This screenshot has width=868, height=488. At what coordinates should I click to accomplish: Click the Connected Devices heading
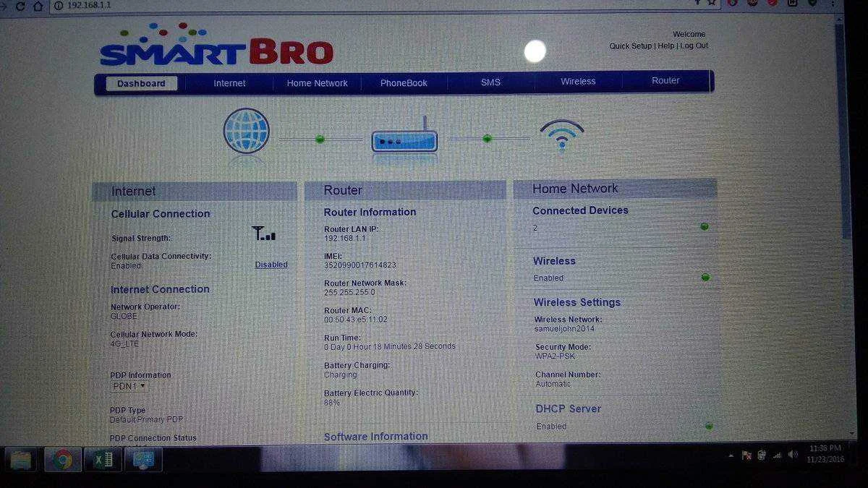[580, 210]
